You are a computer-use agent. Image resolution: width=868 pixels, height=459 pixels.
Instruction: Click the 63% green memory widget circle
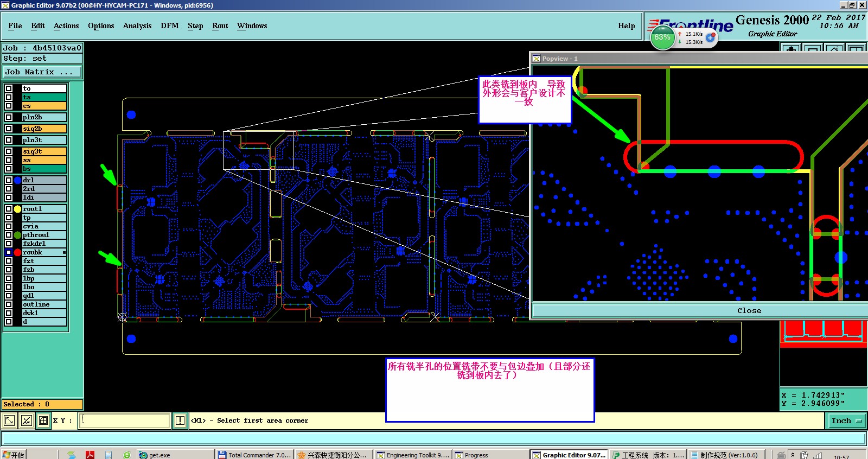point(662,37)
